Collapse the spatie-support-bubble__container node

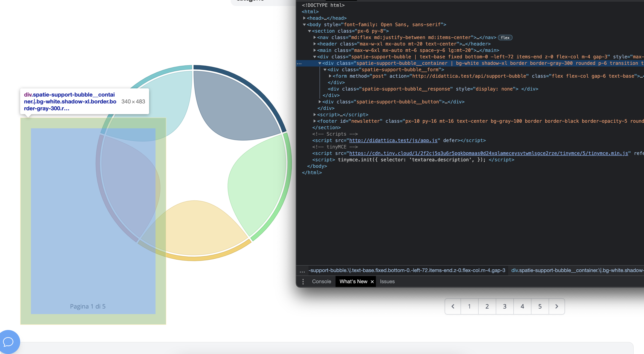click(320, 64)
